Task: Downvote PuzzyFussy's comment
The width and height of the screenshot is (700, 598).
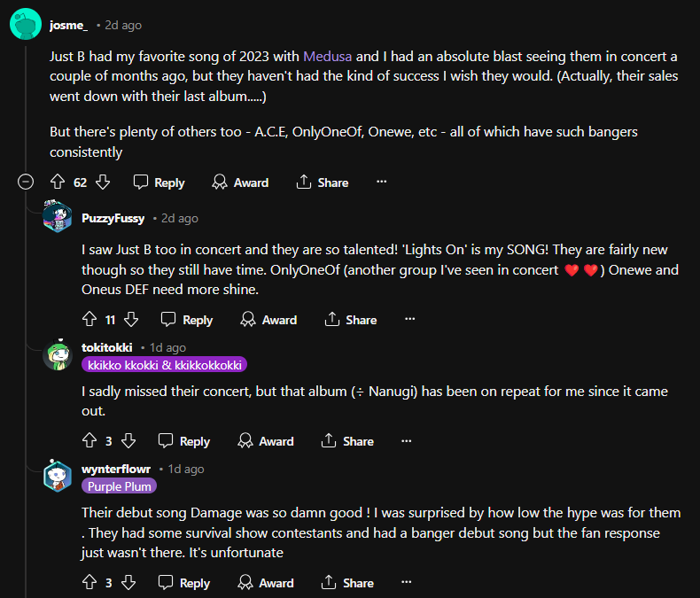Action: tap(131, 319)
